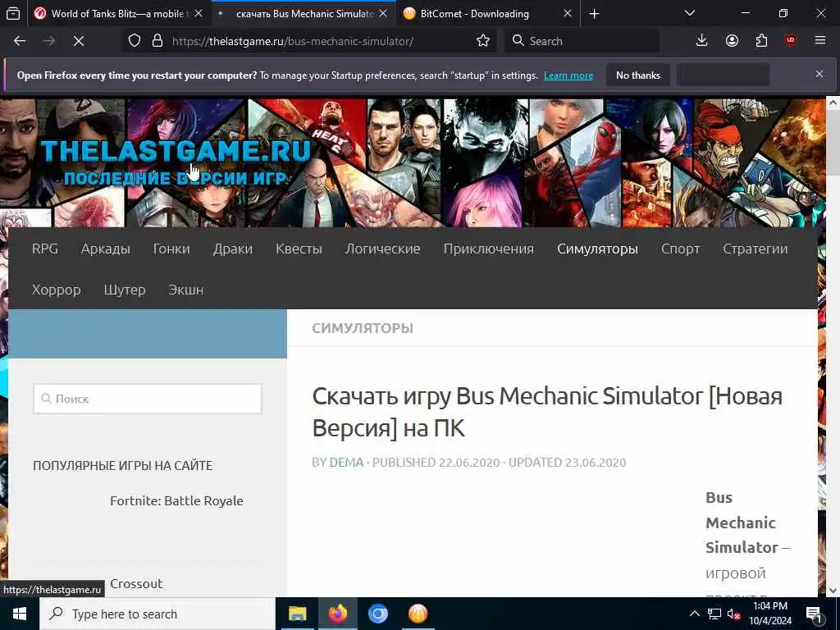Screen dimensions: 840x630
Task: Click the scrollbar down arrow
Action: (x=833, y=591)
